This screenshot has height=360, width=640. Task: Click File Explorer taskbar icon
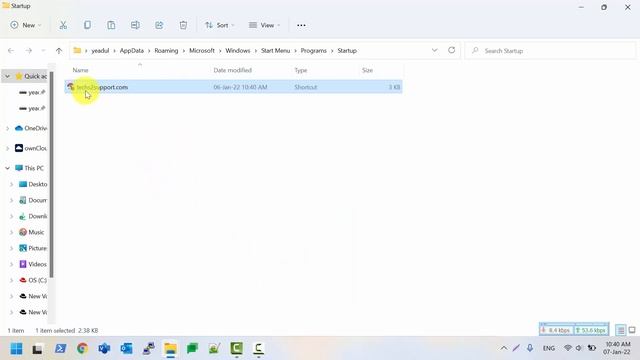tap(171, 349)
